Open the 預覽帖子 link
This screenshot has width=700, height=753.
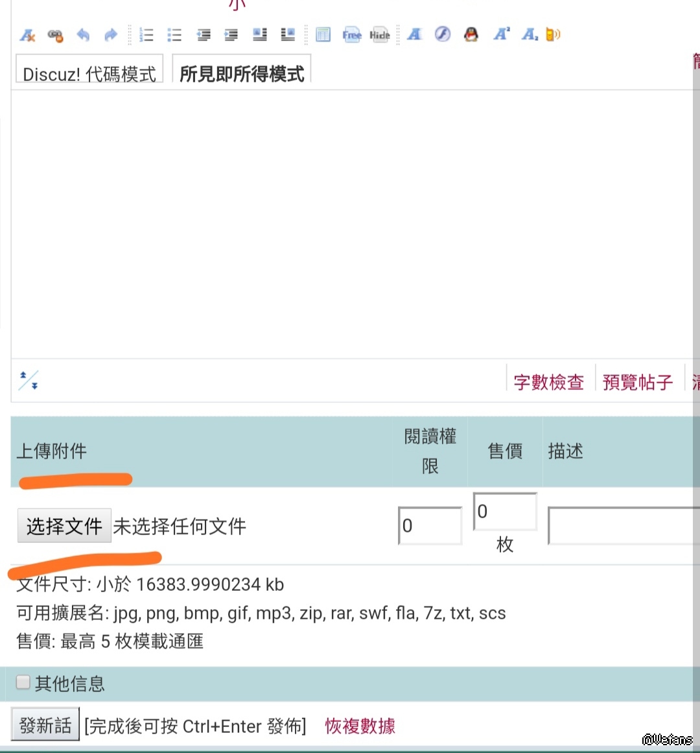click(638, 382)
